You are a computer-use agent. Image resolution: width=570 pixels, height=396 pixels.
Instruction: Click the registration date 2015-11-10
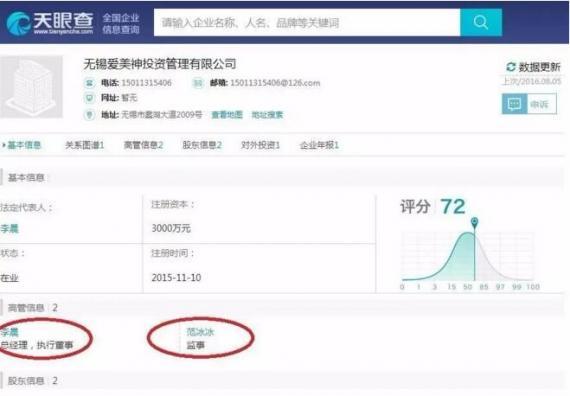click(x=176, y=278)
